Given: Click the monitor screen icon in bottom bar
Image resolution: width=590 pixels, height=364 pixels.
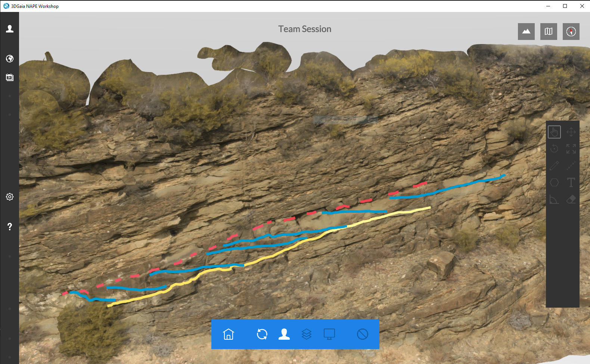Looking at the screenshot, I should 329,334.
